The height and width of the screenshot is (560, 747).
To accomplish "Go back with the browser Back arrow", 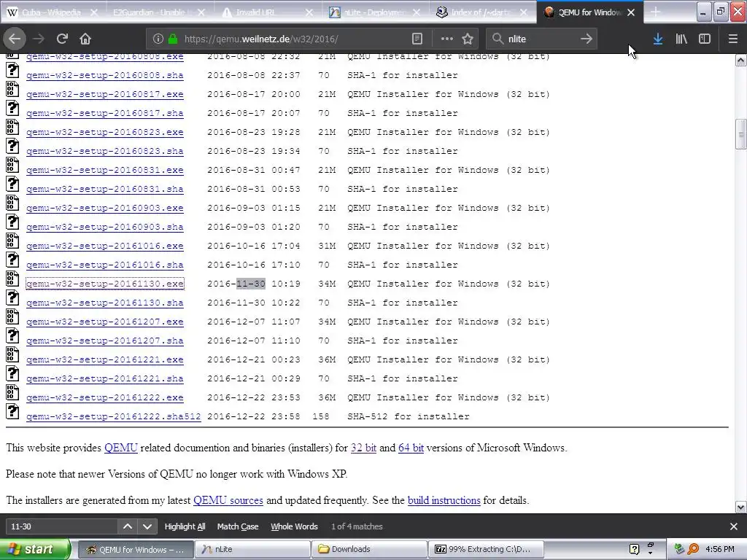I will tap(15, 39).
